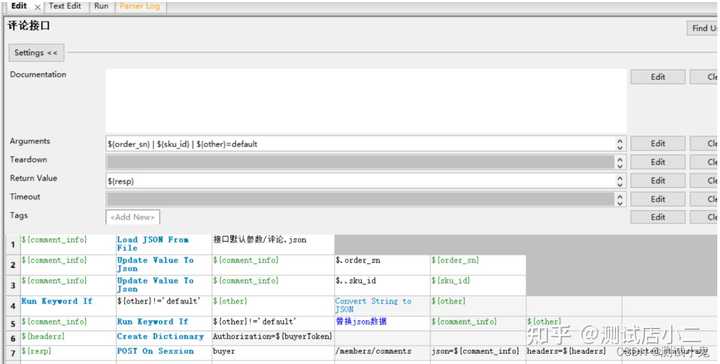This screenshot has width=720, height=364.
Task: Click Edit button beside Arguments field
Action: [x=658, y=144]
